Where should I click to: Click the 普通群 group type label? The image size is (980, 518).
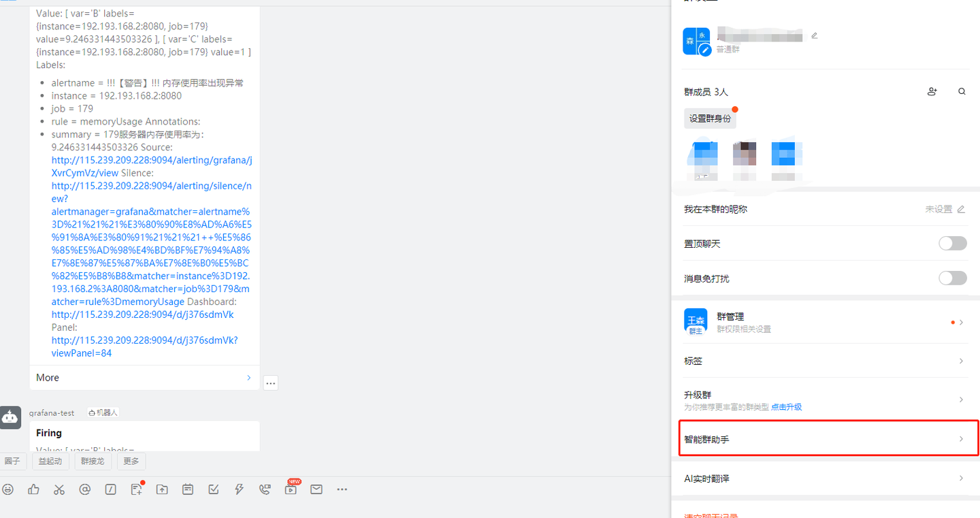pos(728,50)
